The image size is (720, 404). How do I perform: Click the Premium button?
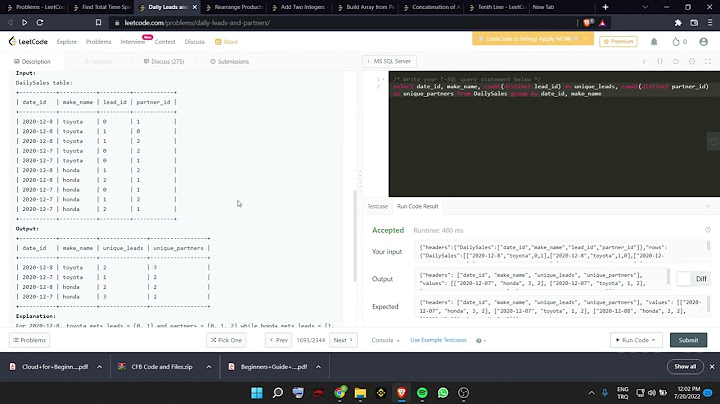(x=618, y=42)
